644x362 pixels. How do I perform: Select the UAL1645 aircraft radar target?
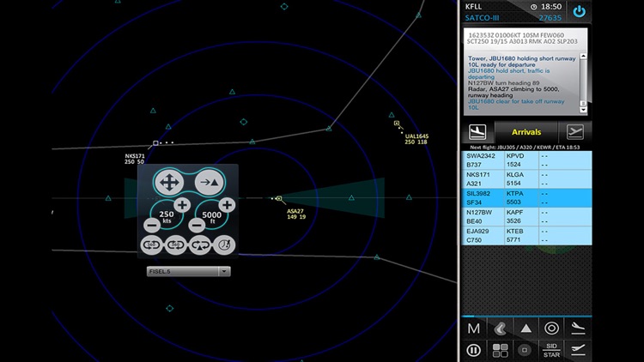397,124
